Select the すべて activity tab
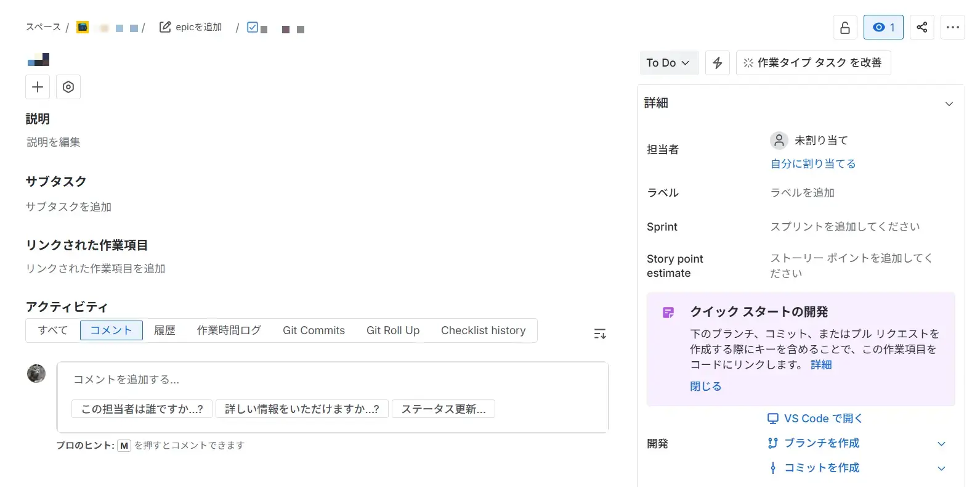Viewport: 980px width, 487px height. pos(53,330)
